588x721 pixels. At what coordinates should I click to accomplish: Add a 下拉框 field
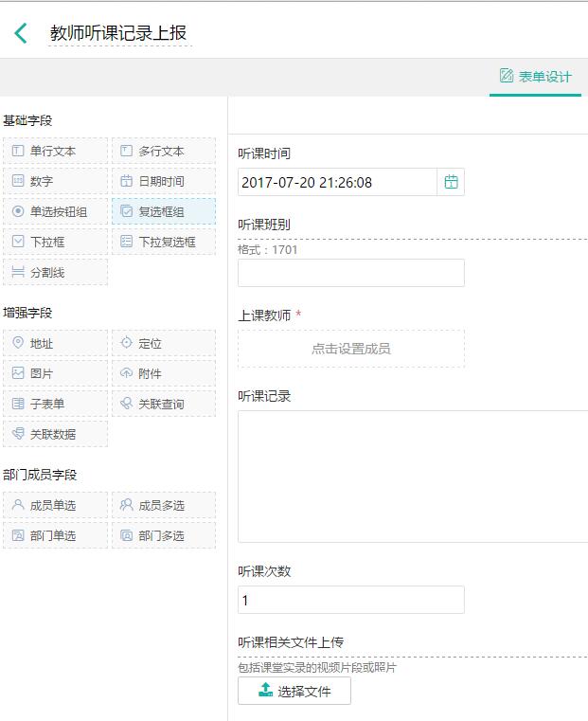55,242
